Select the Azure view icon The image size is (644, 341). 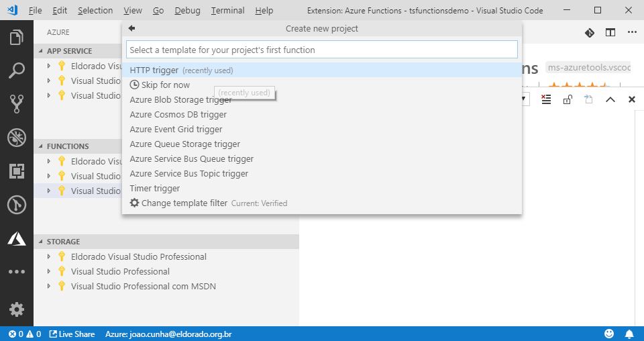(16, 238)
